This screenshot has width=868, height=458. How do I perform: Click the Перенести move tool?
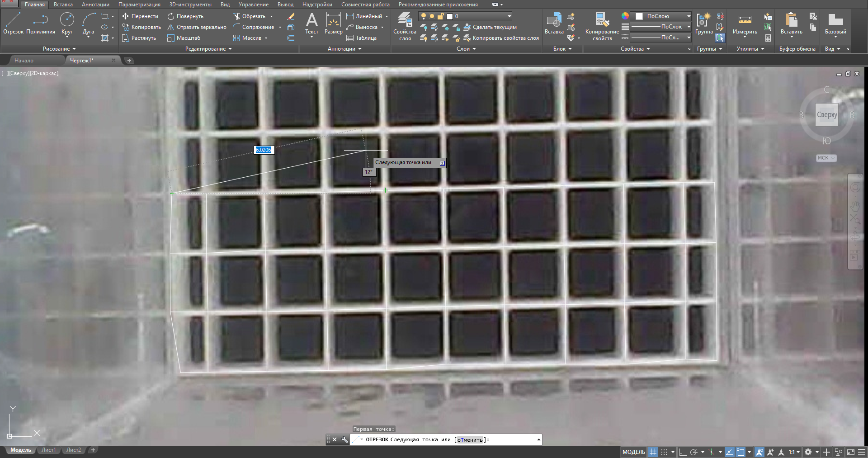tap(140, 16)
